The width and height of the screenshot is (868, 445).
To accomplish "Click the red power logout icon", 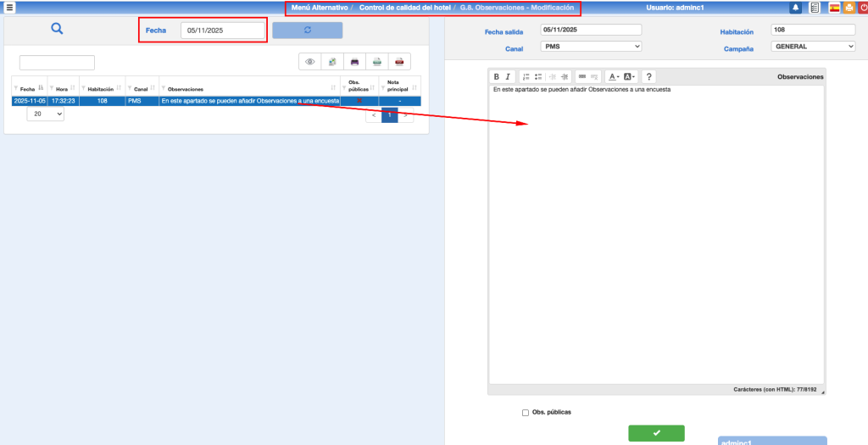I will tap(861, 8).
